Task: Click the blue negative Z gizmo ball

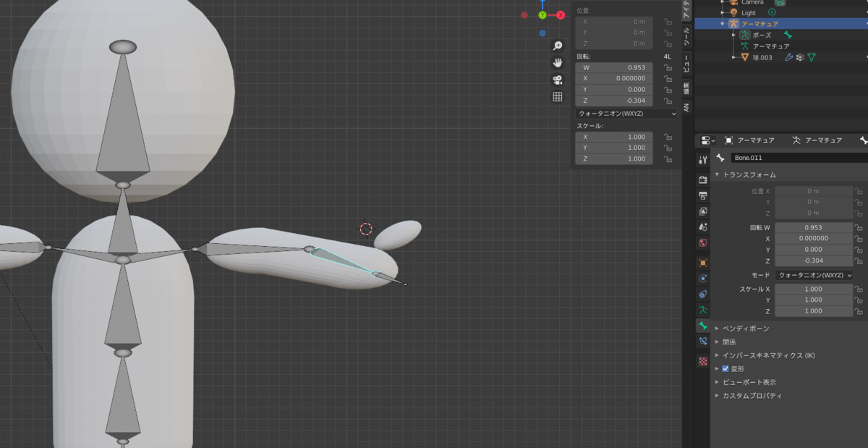Action: click(x=542, y=33)
